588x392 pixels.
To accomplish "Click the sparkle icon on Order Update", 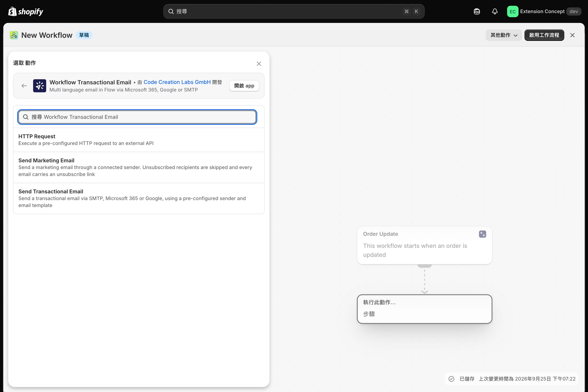I will click(482, 234).
